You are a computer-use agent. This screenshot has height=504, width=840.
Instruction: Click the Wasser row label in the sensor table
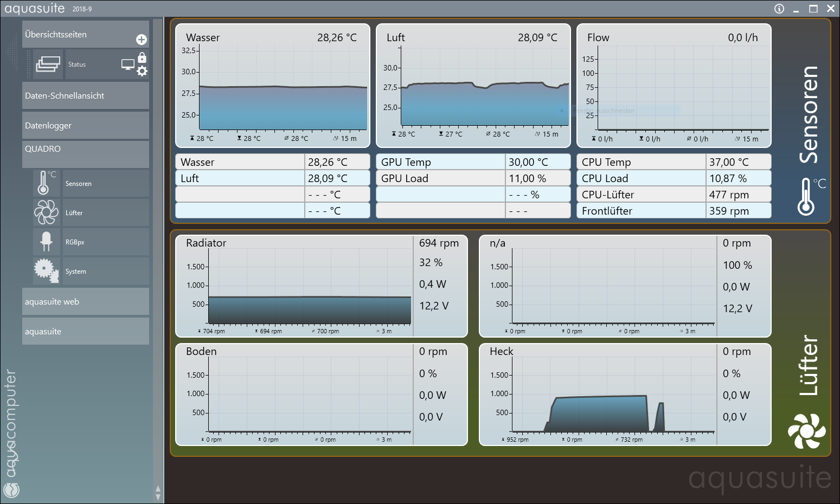tap(197, 162)
